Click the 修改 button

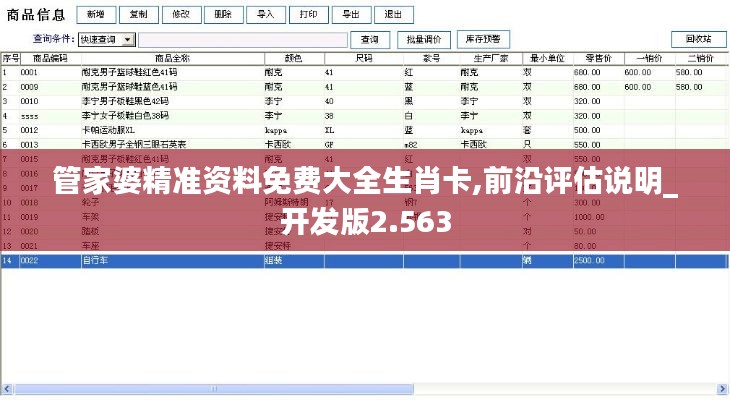tap(182, 15)
